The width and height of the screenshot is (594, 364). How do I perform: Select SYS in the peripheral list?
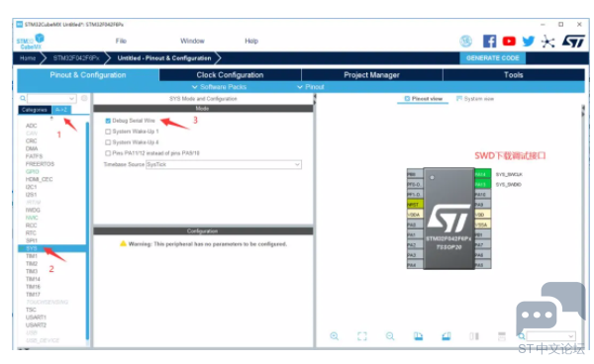[x=51, y=248]
